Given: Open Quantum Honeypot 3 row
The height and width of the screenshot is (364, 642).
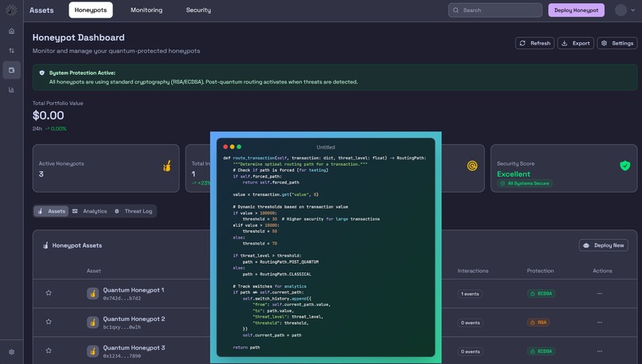Looking at the screenshot, I should click(335, 351).
